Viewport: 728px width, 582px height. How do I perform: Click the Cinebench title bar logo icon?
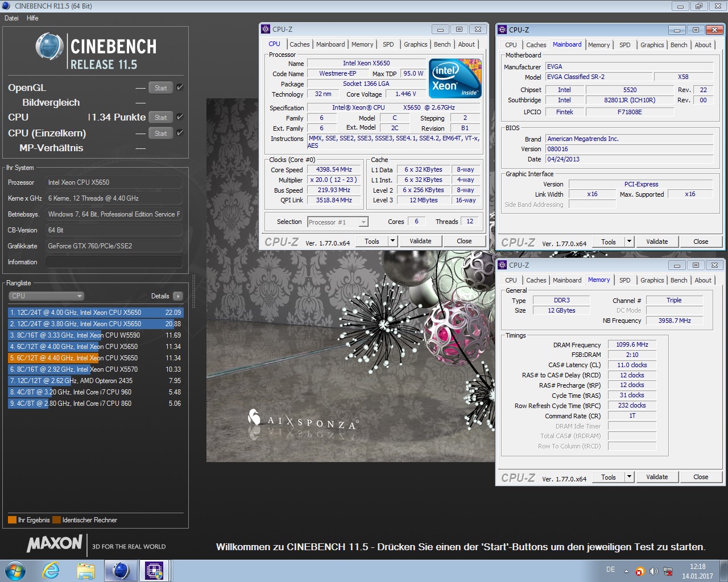(x=6, y=6)
